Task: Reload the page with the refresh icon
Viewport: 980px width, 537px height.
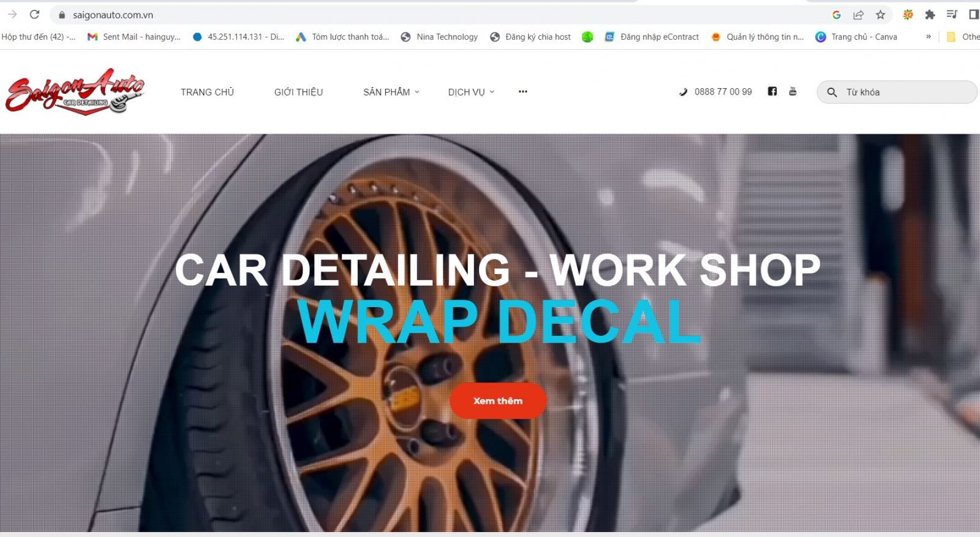Action: tap(35, 14)
